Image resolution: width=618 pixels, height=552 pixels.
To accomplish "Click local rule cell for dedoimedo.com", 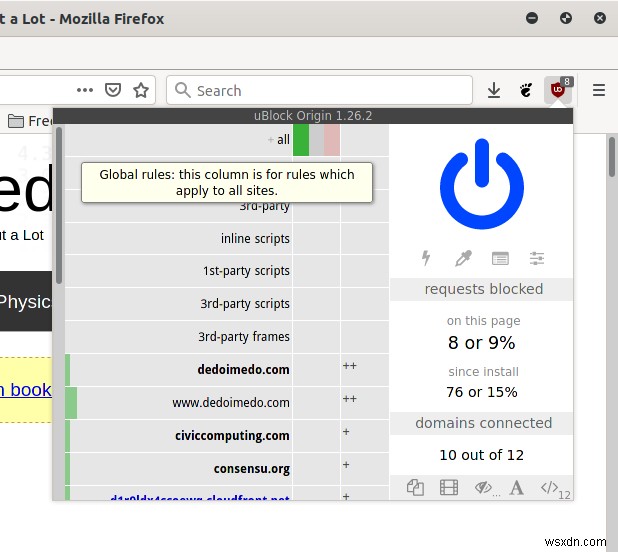I will point(365,370).
